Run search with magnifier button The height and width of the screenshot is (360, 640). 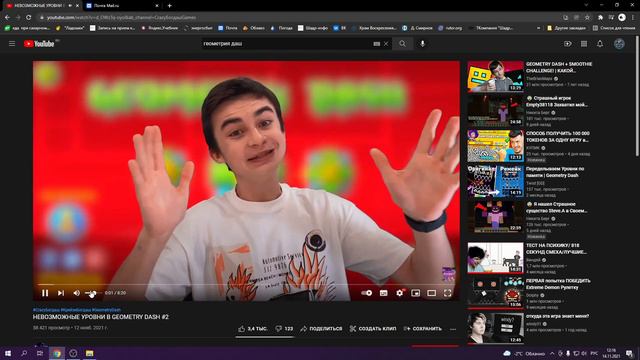402,44
